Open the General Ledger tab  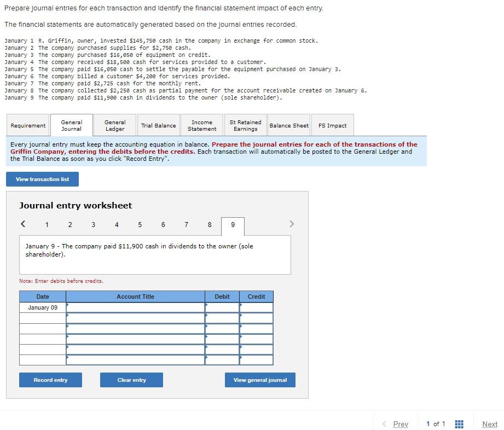point(114,125)
